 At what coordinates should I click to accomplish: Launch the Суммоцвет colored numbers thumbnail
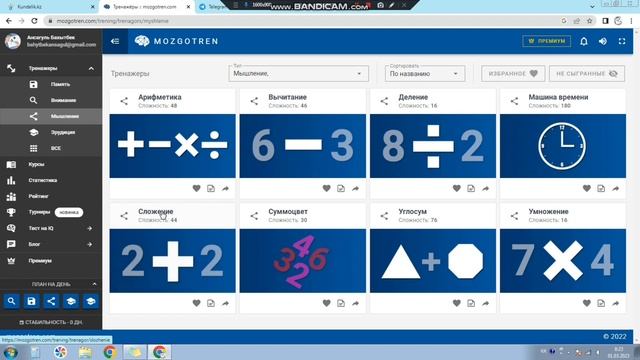(x=302, y=260)
